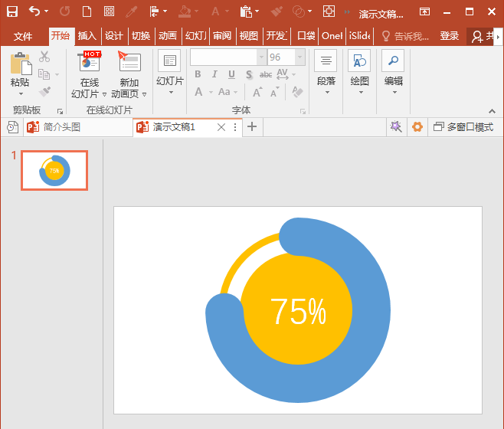Switch to the 简介头图 document tab
This screenshot has height=429, width=504.
[78, 127]
